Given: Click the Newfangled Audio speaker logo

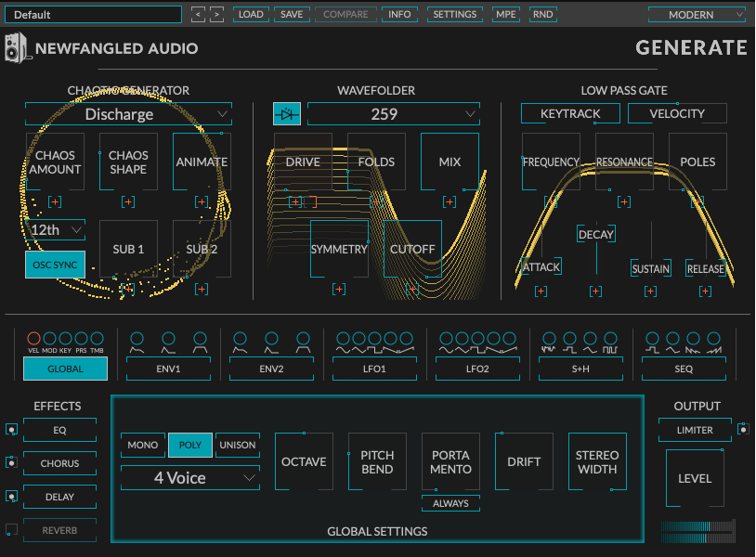Looking at the screenshot, I should point(18,47).
